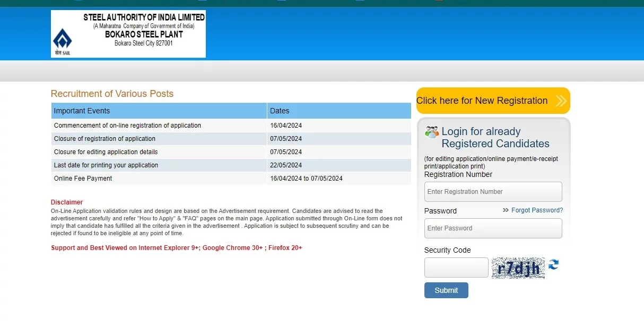The image size is (644, 321).
Task: Open Click here for New Registration
Action: [x=493, y=101]
